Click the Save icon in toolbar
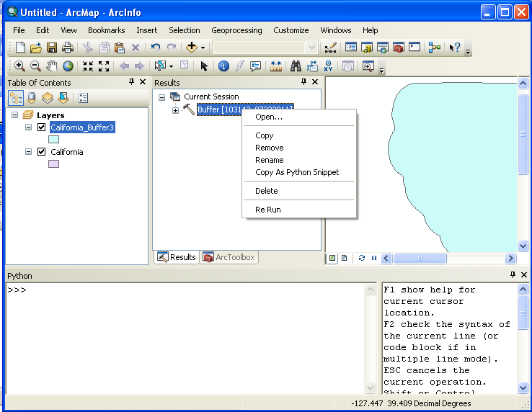The width and height of the screenshot is (532, 412). tap(52, 48)
